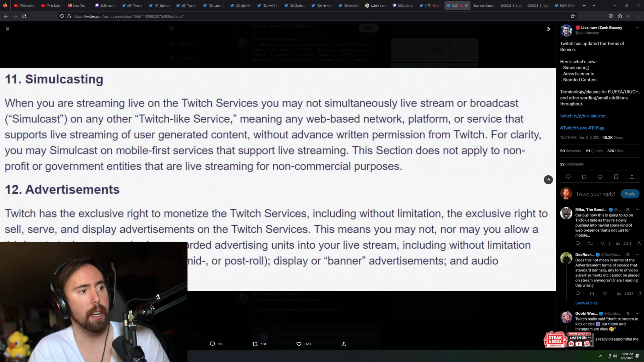The height and width of the screenshot is (362, 644).
Task: Share the tweet using the share icon
Action: tap(632, 177)
